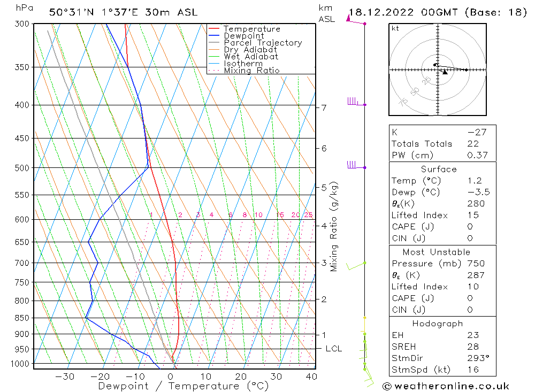This screenshot has width=535, height=392.
Task: Click the wind barb at 400 hPa
Action: [x=356, y=102]
